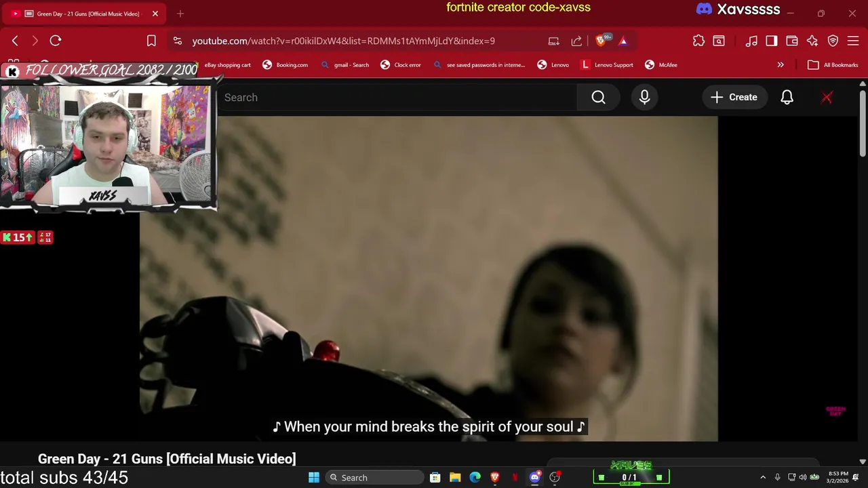Image resolution: width=868 pixels, height=488 pixels.
Task: Click the youtube.com address bar
Action: 343,41
